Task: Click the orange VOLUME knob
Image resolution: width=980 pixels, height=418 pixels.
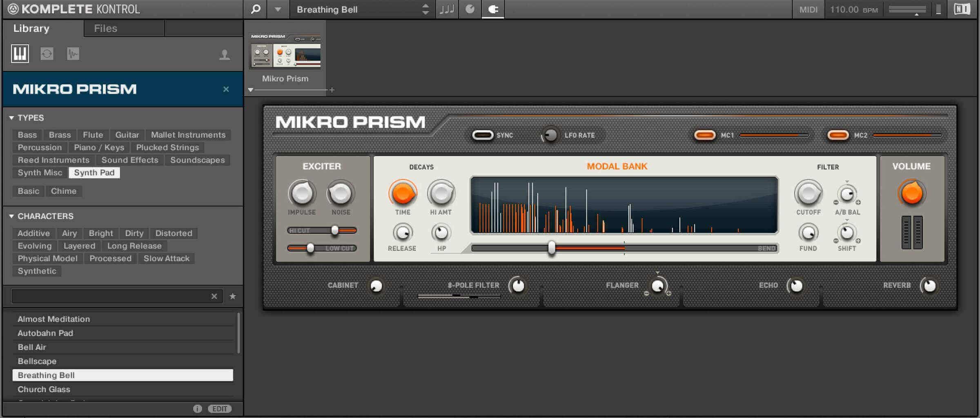Action: click(x=912, y=193)
